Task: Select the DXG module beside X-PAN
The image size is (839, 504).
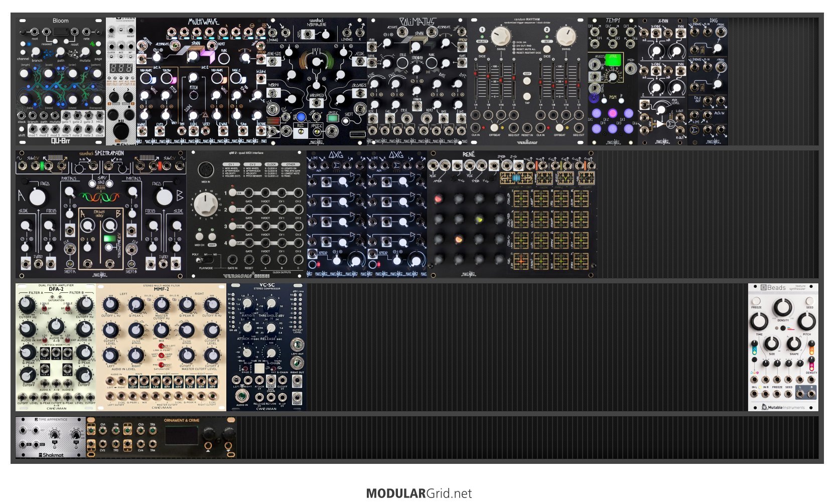Action: pos(708,82)
